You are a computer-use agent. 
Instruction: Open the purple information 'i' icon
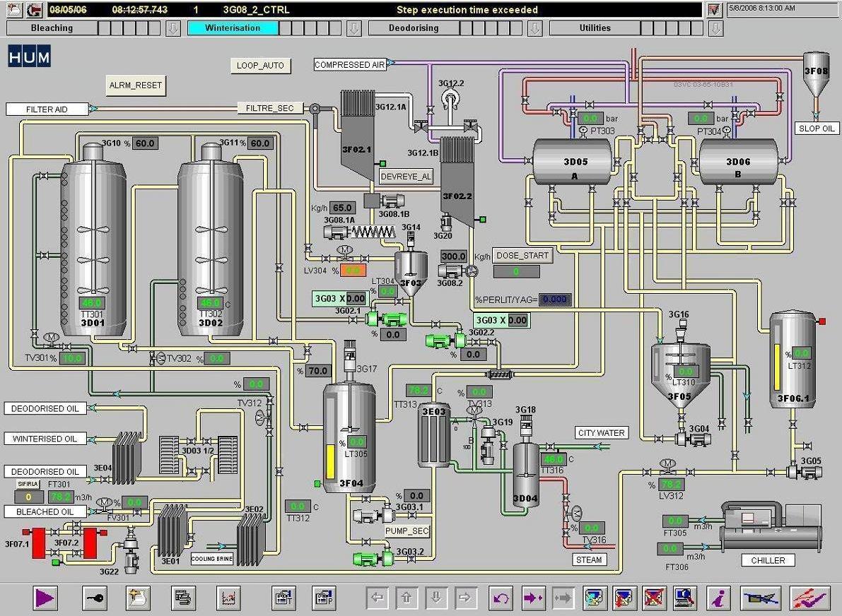point(719,598)
